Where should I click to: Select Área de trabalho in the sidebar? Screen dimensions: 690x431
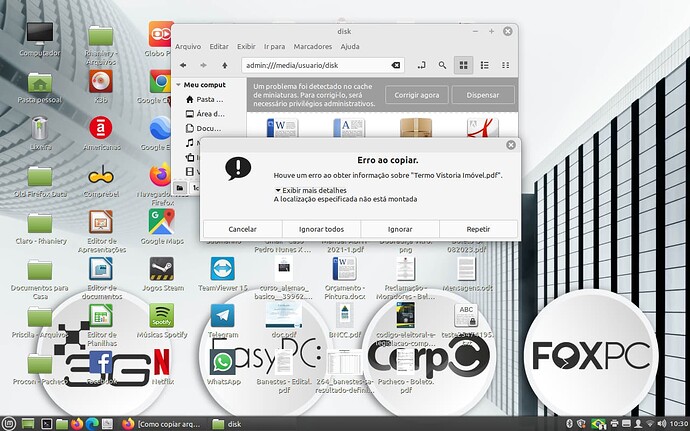point(205,114)
